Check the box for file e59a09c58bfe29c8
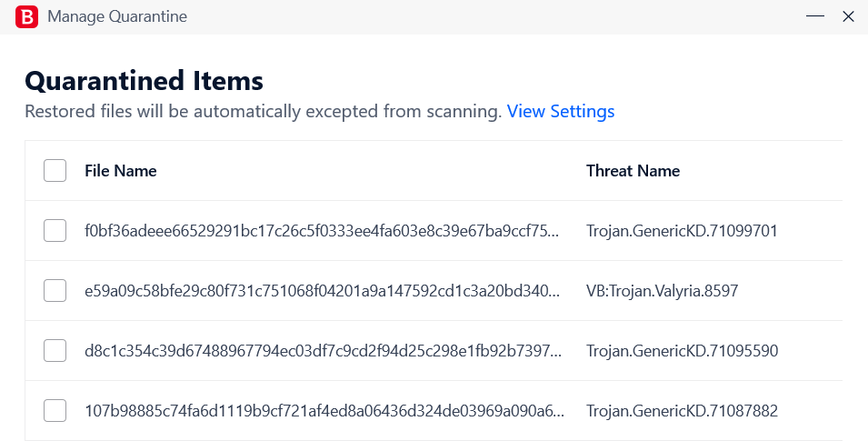The height and width of the screenshot is (441, 868). coord(55,290)
